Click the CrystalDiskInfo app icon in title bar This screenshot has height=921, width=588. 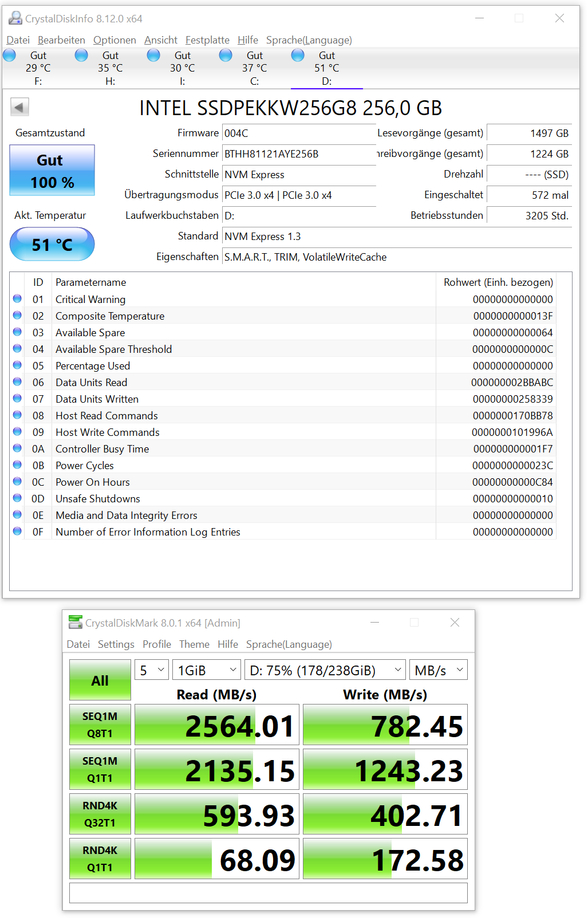15,18
